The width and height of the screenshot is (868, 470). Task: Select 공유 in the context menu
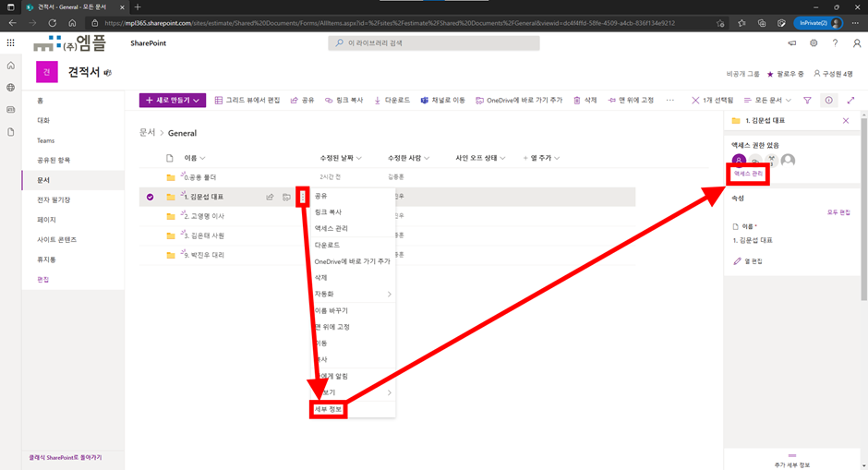coord(353,196)
